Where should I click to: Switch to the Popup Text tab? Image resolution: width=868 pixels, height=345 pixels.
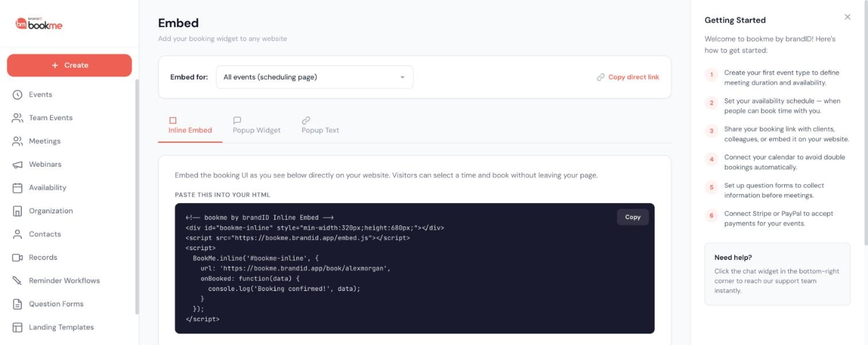[320, 125]
